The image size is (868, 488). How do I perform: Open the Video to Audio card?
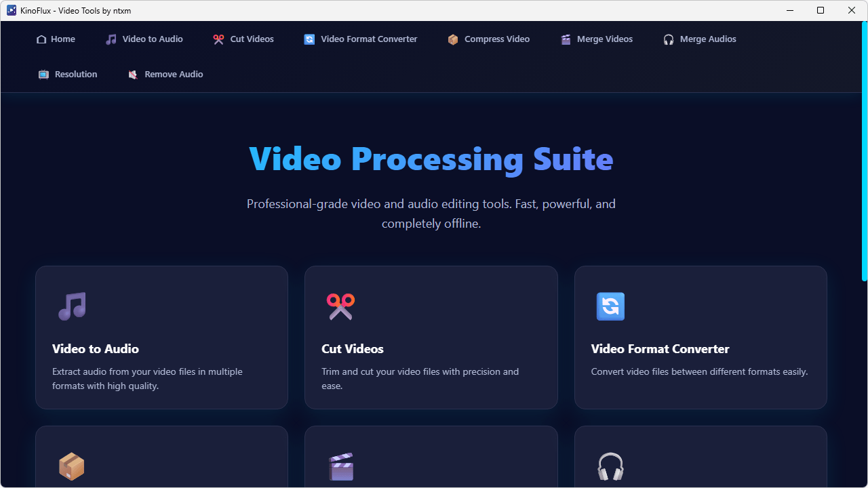click(x=161, y=337)
